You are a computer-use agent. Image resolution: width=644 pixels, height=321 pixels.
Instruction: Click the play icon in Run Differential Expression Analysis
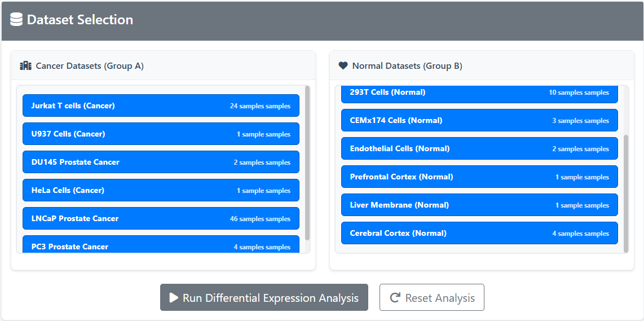174,297
